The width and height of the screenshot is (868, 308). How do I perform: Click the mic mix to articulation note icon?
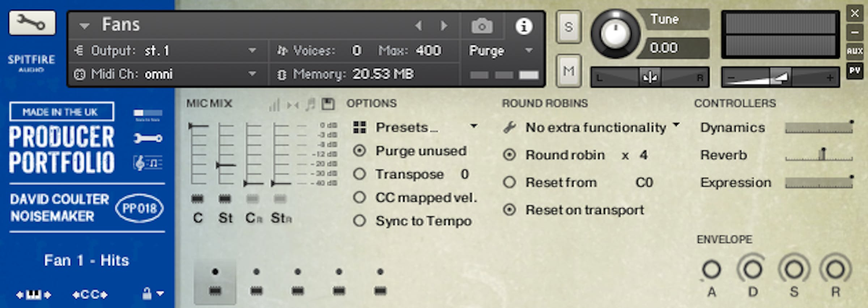(x=310, y=105)
